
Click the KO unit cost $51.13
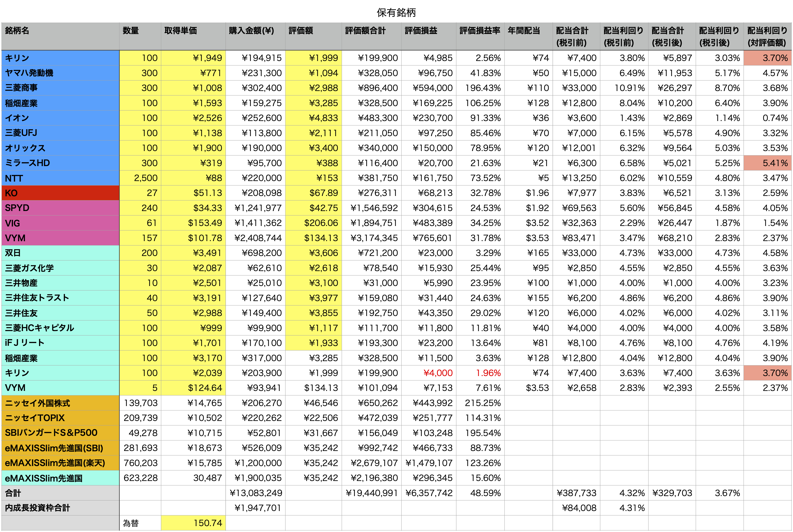coord(193,193)
